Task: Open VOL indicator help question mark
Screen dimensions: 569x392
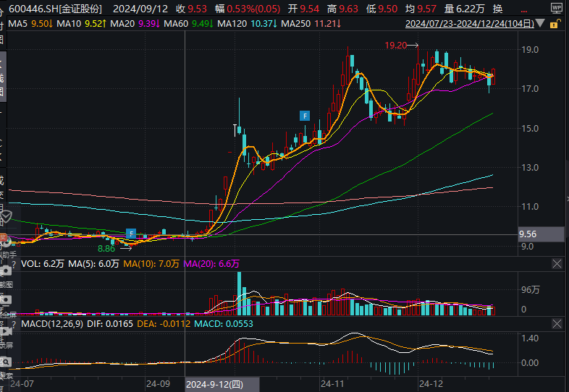Action: 13,264
